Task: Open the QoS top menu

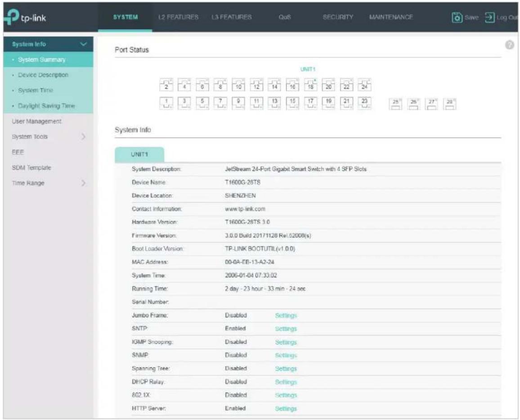Action: (285, 17)
